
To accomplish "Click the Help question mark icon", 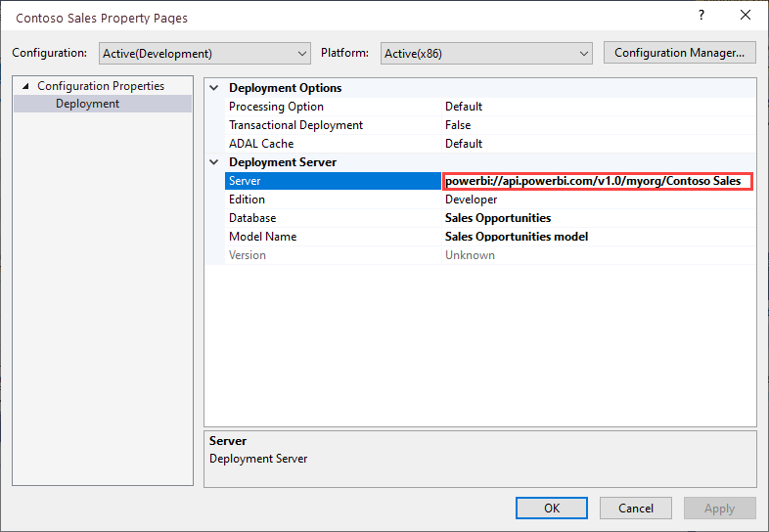I will click(x=701, y=17).
